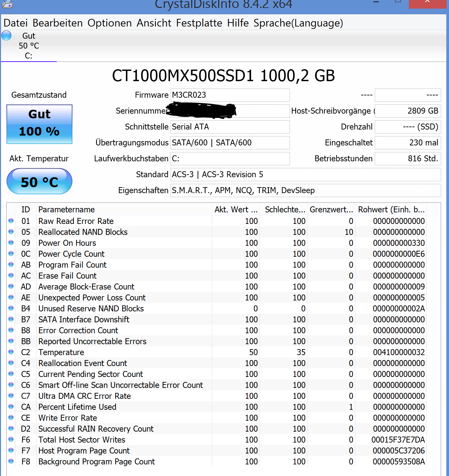Image resolution: width=449 pixels, height=476 pixels.
Task: Click the Gut 100 % health status button
Action: coord(39,124)
